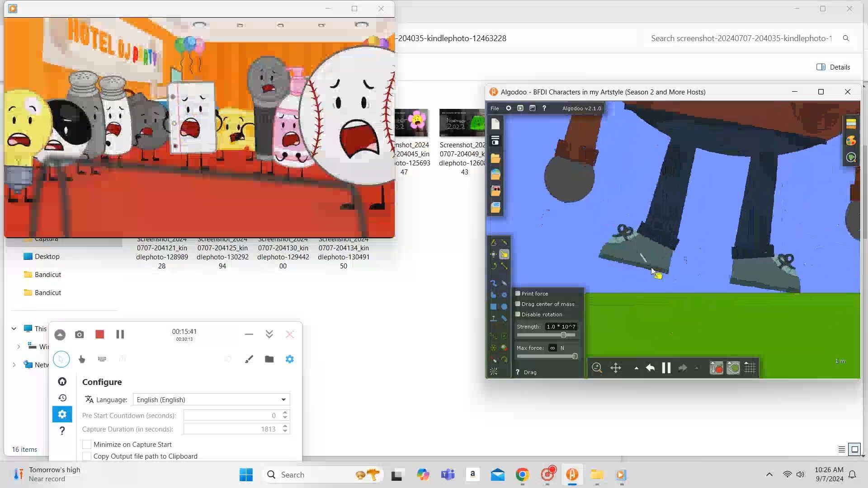Open Drag tool help question mark
The width and height of the screenshot is (868, 488).
(x=518, y=372)
